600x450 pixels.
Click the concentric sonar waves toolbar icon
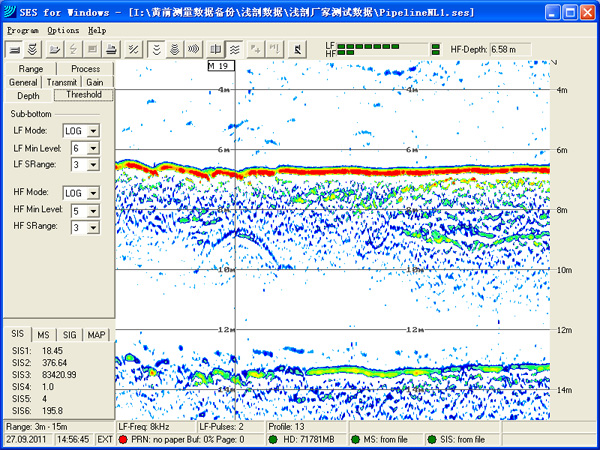point(176,48)
